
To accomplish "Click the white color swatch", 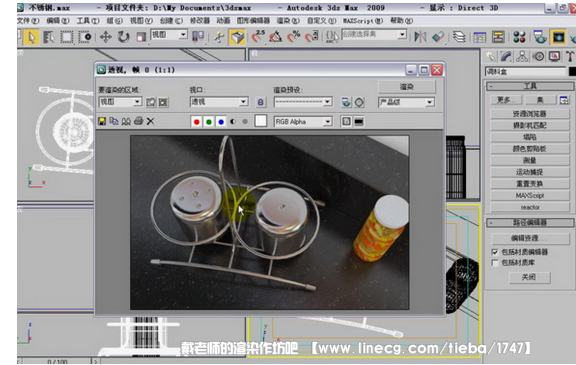I will [x=260, y=121].
